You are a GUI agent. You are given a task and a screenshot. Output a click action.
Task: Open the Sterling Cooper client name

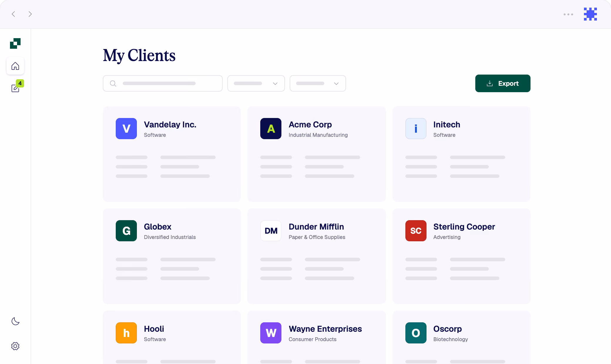coord(464,227)
